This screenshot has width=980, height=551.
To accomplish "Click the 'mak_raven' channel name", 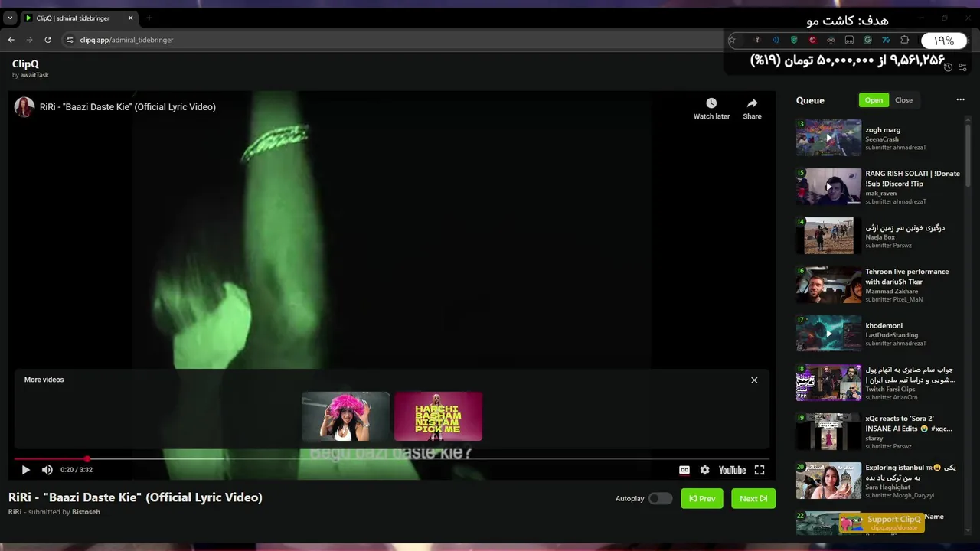I will (x=880, y=194).
